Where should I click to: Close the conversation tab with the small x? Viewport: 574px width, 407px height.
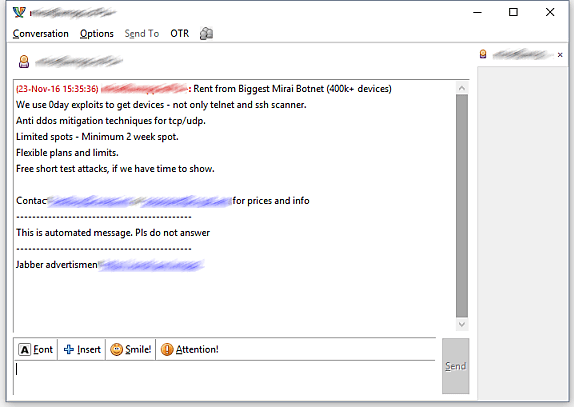click(560, 55)
